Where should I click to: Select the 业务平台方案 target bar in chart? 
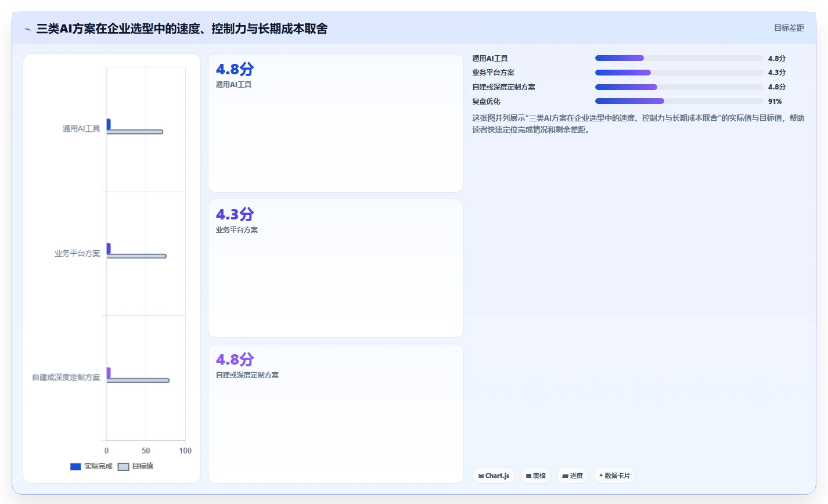[136, 256]
